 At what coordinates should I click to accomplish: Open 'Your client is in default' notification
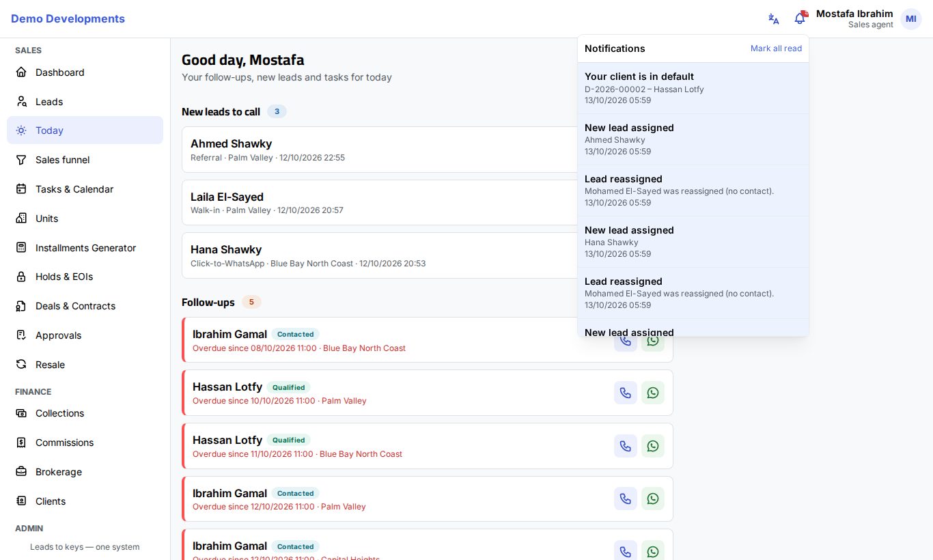tap(693, 88)
